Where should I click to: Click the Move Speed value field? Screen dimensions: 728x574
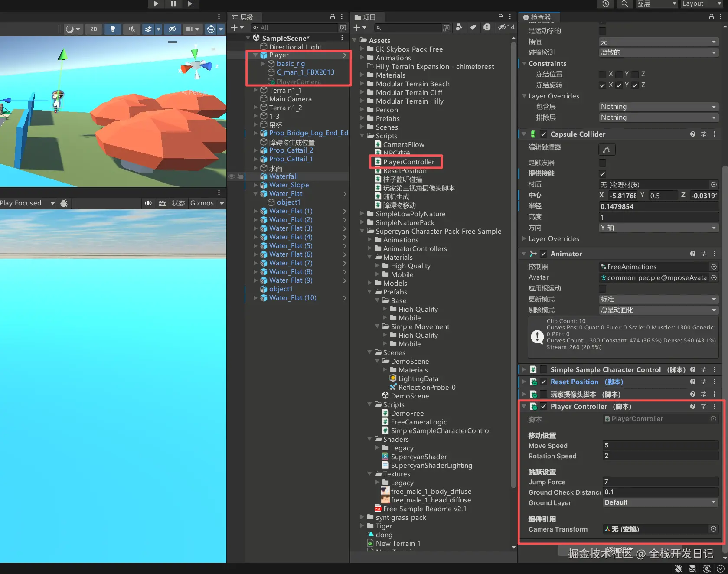(x=660, y=445)
